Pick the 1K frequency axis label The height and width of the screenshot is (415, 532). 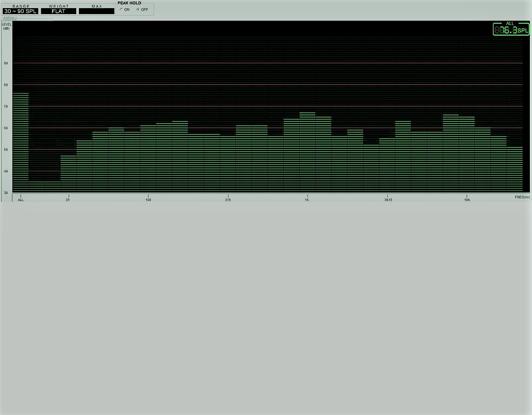307,200
